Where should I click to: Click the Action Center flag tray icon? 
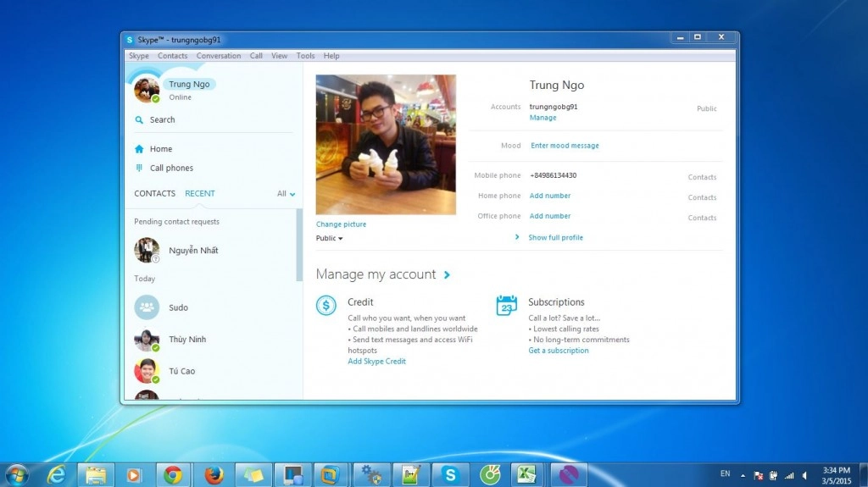pos(759,475)
